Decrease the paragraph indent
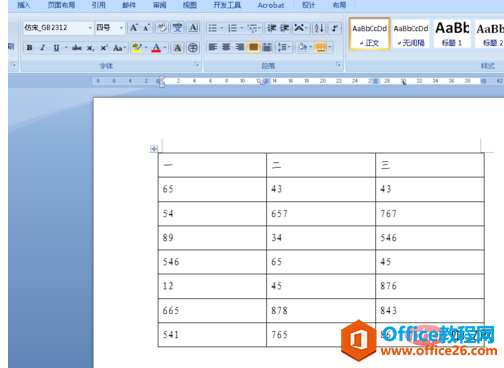Image resolution: width=504 pixels, height=368 pixels. pos(272,28)
